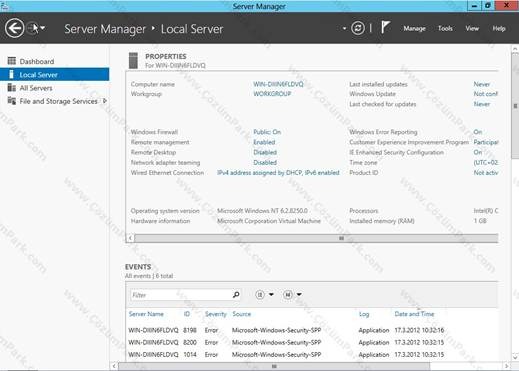Expand File and Storage Services arrow

pos(105,101)
